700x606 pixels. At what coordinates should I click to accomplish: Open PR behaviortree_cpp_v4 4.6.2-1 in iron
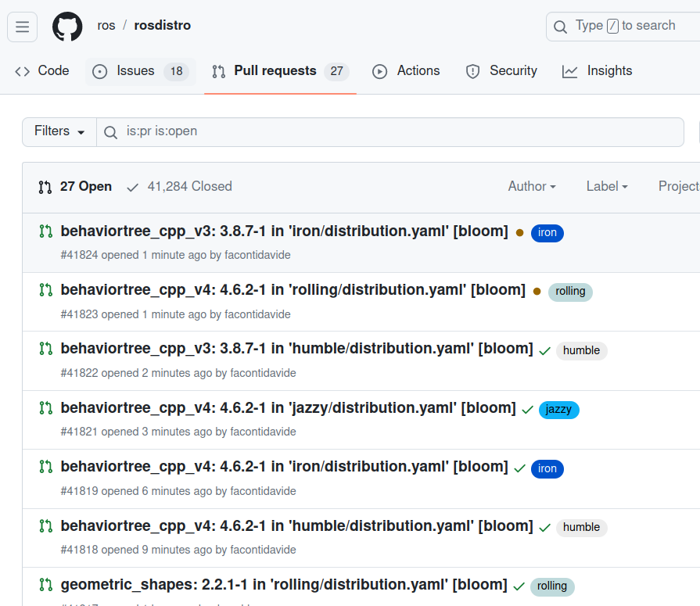point(285,467)
